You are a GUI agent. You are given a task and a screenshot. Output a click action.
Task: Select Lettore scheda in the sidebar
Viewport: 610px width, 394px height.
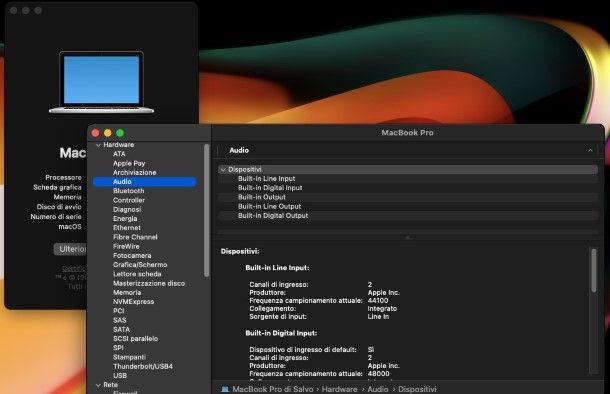pos(137,274)
